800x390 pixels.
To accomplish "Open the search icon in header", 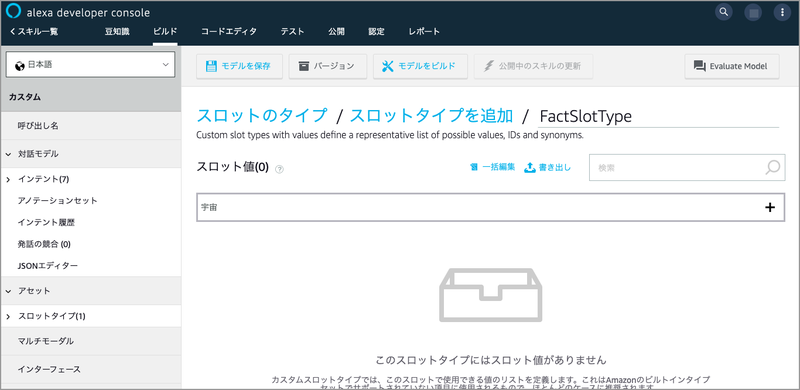I will pyautogui.click(x=723, y=11).
